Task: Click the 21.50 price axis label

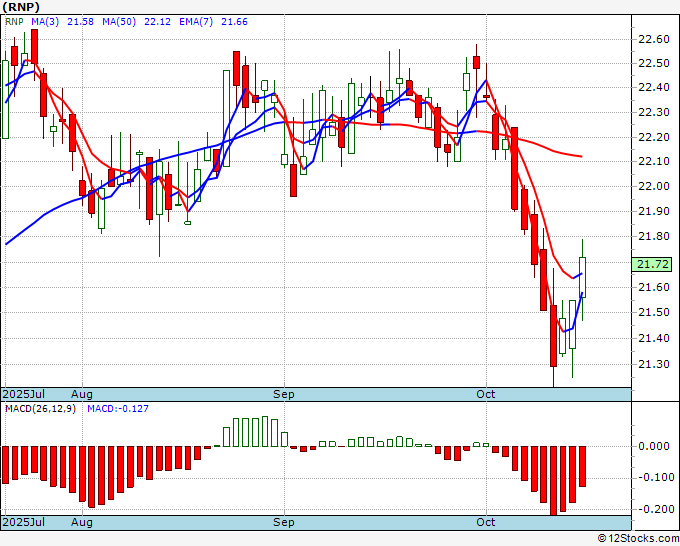Action: [x=654, y=312]
